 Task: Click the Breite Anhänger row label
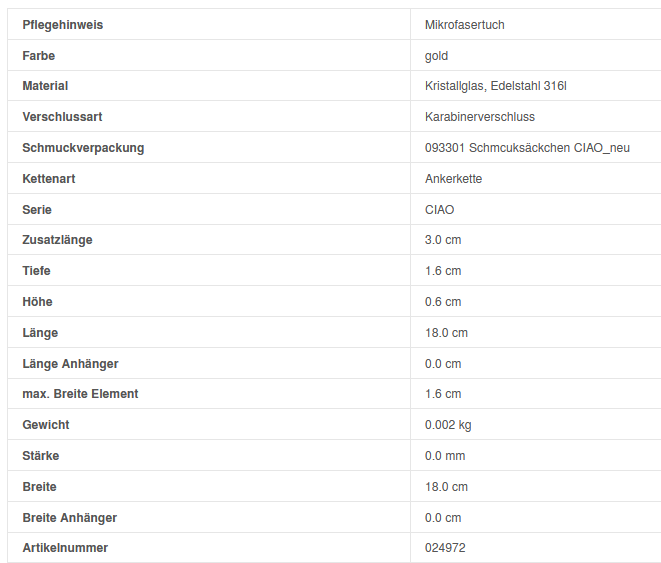click(69, 518)
